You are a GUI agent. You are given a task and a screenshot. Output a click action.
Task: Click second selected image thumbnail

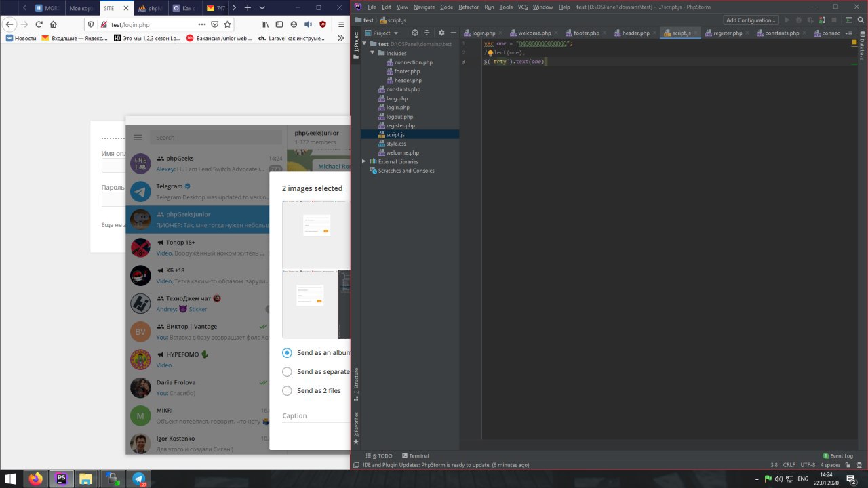(x=316, y=304)
